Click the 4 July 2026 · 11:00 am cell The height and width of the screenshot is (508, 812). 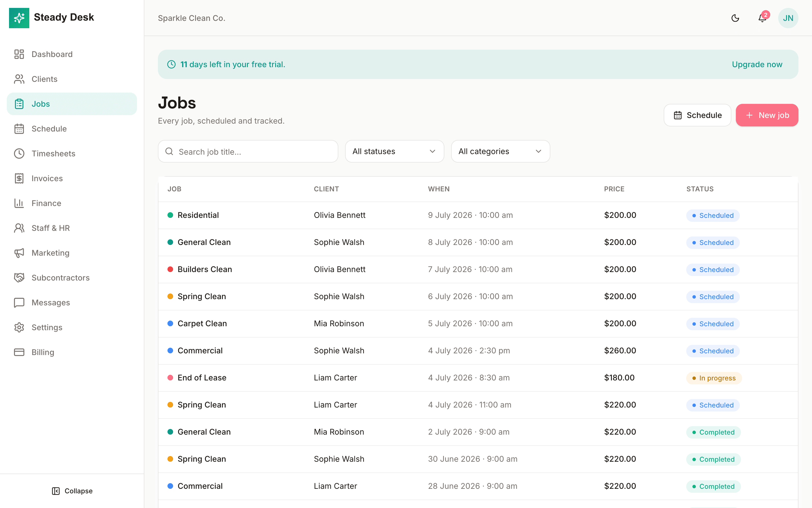(x=469, y=405)
